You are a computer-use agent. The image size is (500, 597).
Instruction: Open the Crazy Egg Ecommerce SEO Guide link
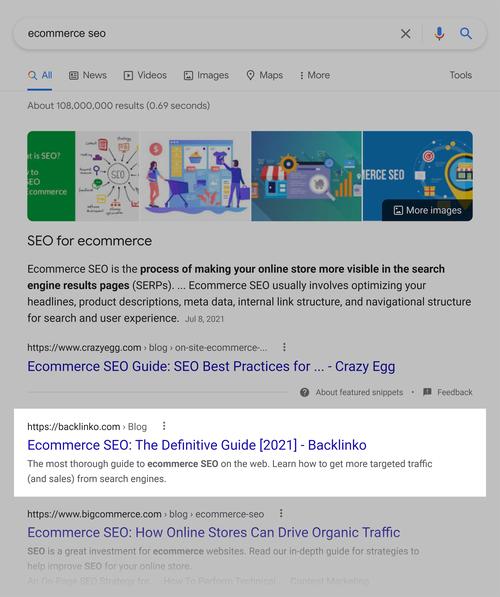click(211, 366)
